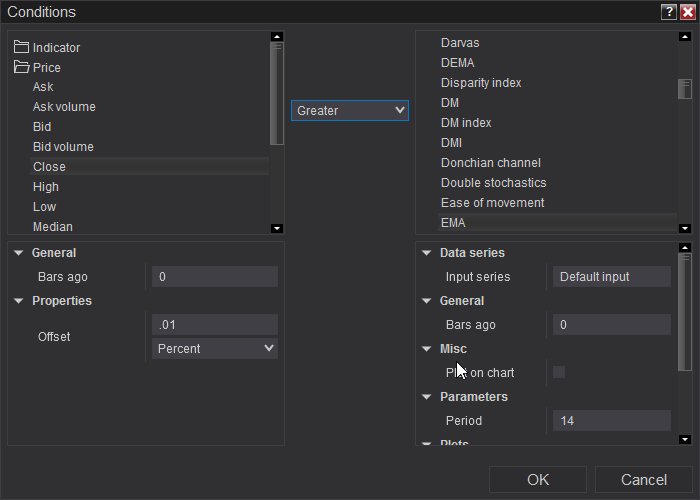The width and height of the screenshot is (700, 500).
Task: Click the help question mark icon
Action: click(668, 12)
